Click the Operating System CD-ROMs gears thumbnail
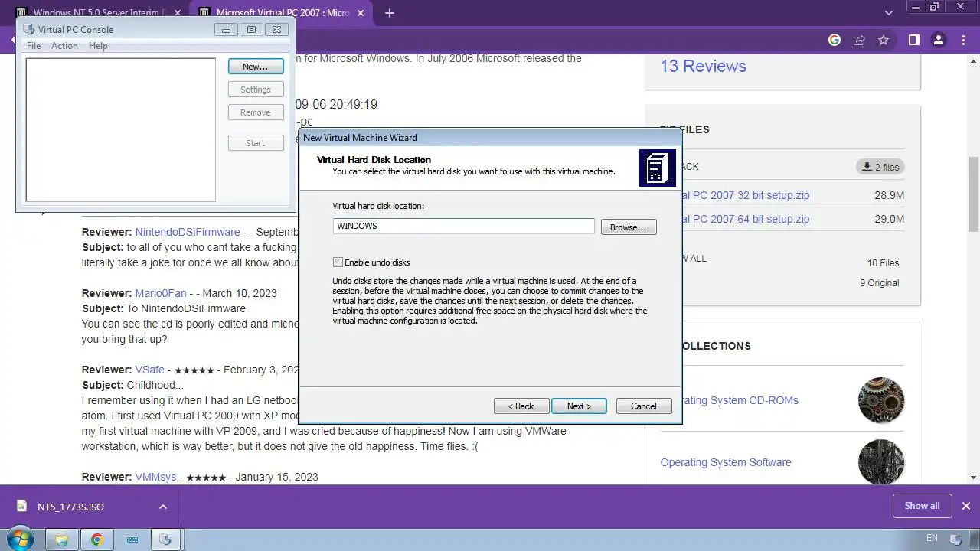 pyautogui.click(x=881, y=400)
